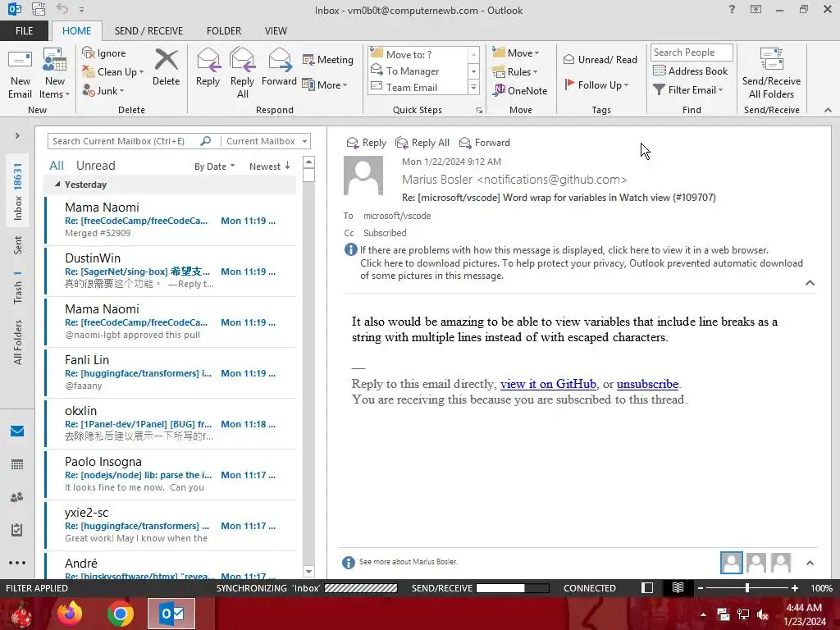Open the Filter Email dropdown
Screen dimensions: 840x630
[x=688, y=90]
